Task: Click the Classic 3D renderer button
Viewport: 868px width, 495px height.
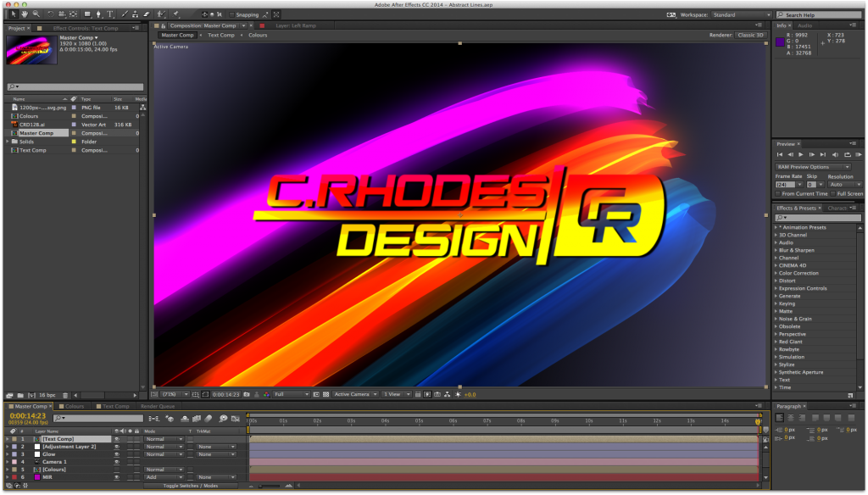Action: click(x=749, y=35)
